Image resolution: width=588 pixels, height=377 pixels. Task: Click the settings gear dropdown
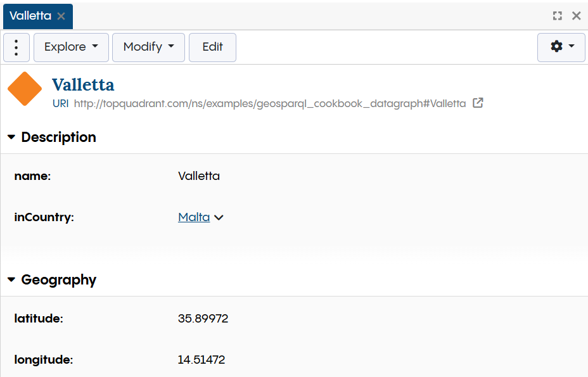[561, 48]
